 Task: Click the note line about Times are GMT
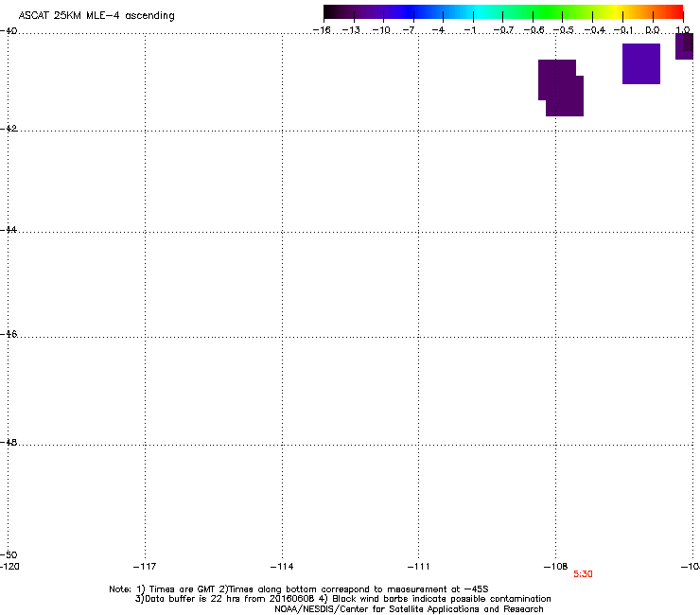(299, 589)
